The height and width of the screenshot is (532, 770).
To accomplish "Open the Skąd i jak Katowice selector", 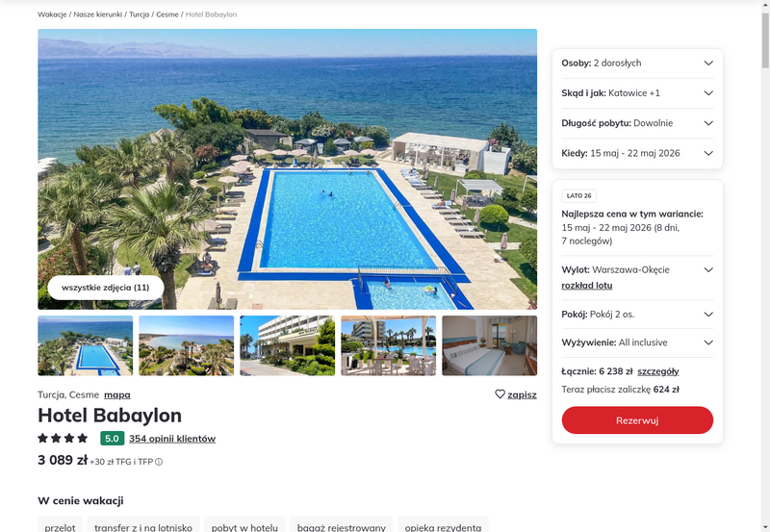I will tap(637, 93).
